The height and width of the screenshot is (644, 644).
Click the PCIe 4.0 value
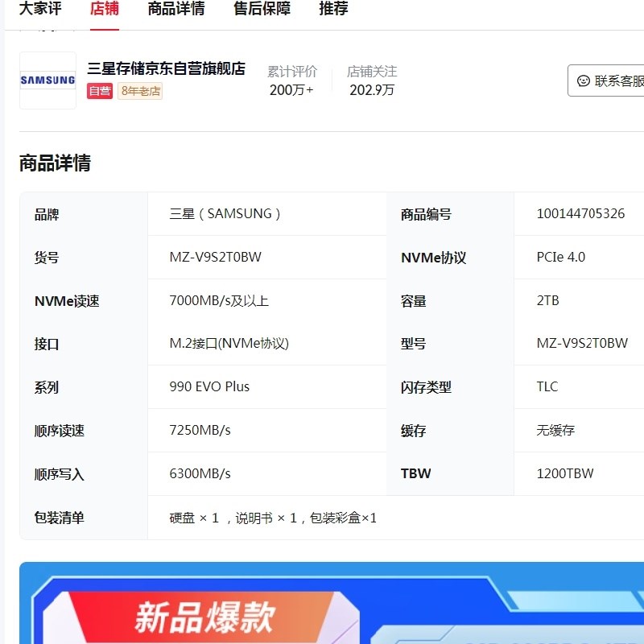click(x=560, y=257)
